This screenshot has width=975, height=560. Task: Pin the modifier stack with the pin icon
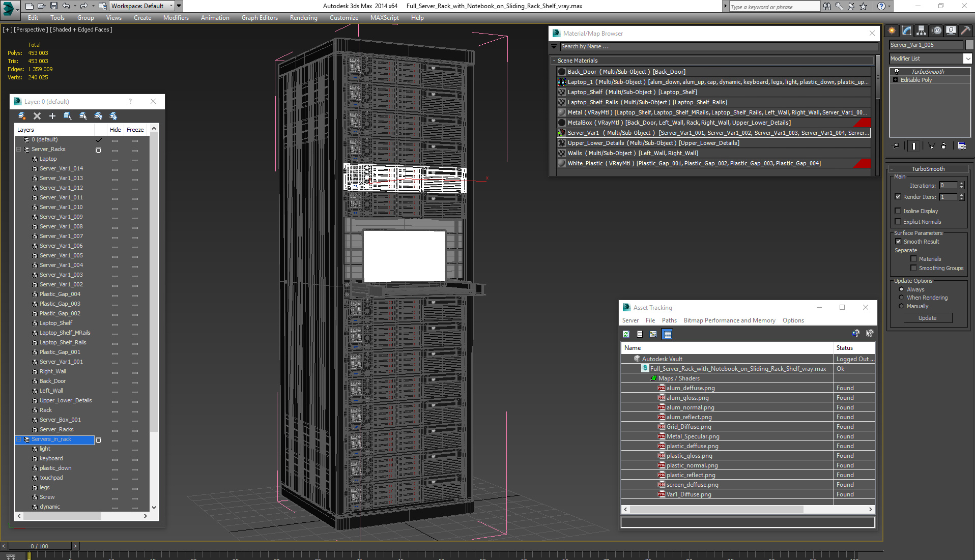coord(896,146)
